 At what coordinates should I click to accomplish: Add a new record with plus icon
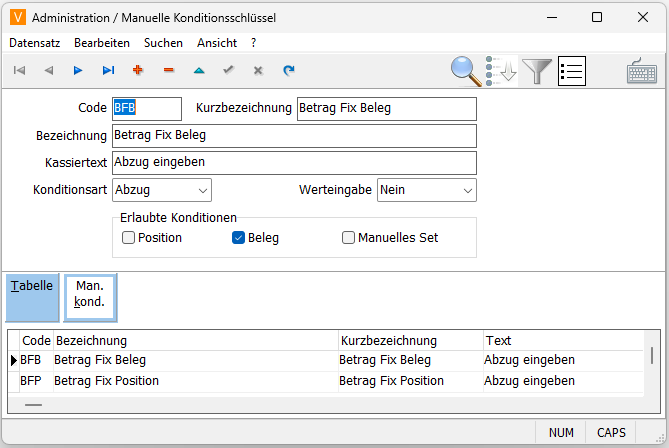138,70
